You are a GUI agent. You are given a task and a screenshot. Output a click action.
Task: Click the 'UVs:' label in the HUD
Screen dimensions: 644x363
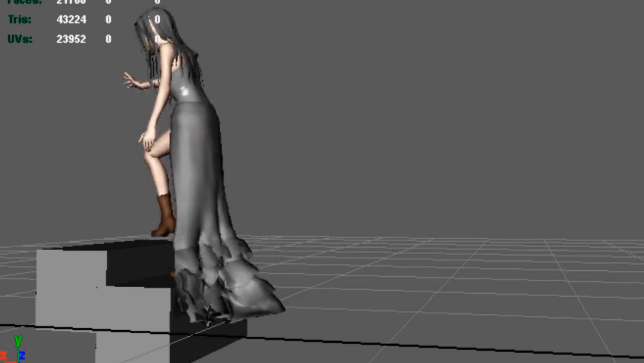20,39
